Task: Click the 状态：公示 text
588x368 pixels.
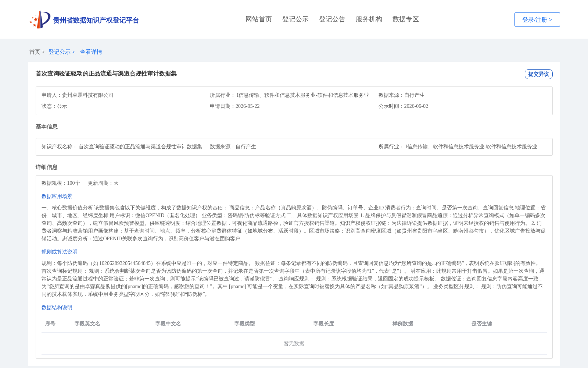Action: [x=54, y=106]
